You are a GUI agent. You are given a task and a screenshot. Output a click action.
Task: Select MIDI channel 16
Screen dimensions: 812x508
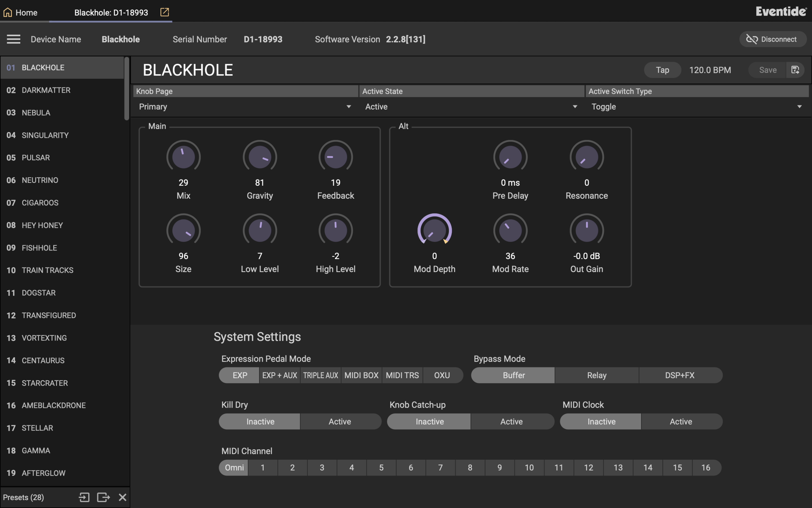[707, 468]
